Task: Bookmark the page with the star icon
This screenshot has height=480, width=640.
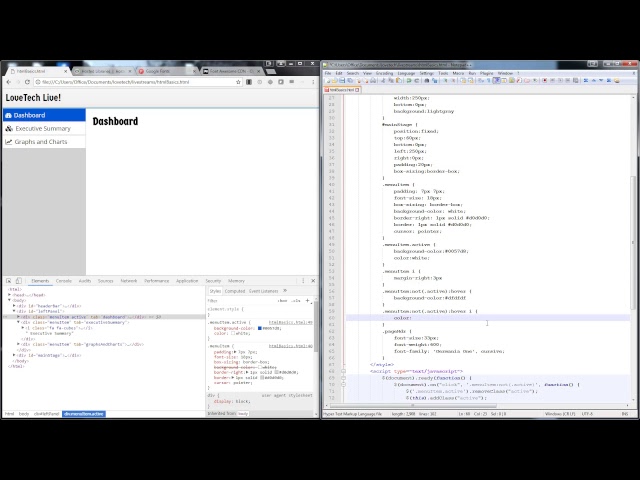Action: 238,82
